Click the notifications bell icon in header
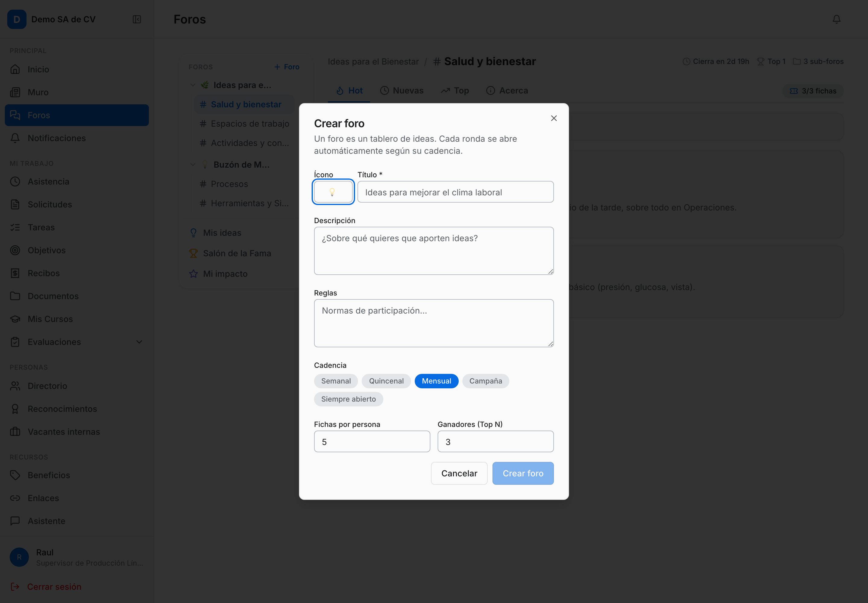 [836, 19]
